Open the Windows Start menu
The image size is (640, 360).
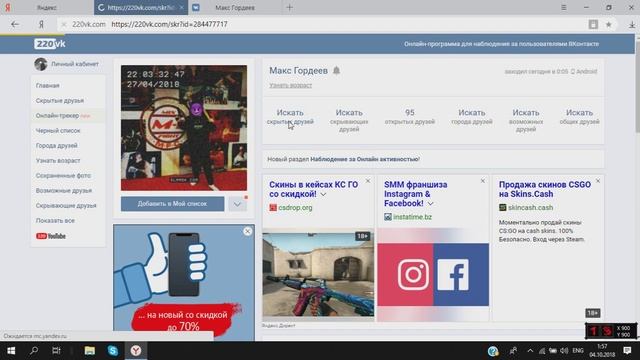[x=11, y=351]
